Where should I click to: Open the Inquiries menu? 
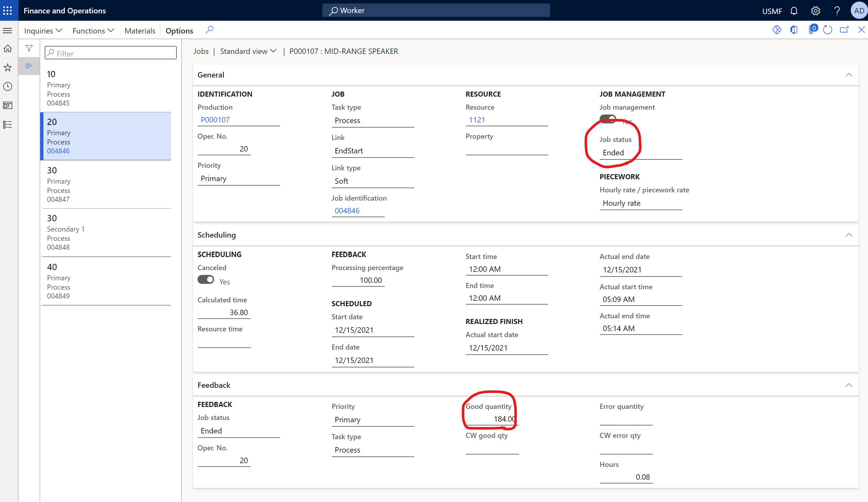click(43, 31)
